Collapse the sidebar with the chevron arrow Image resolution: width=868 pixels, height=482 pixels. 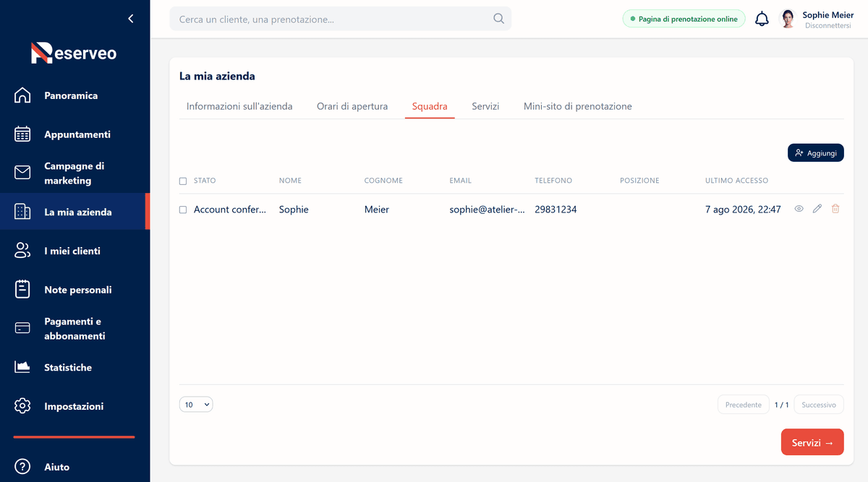(x=130, y=19)
